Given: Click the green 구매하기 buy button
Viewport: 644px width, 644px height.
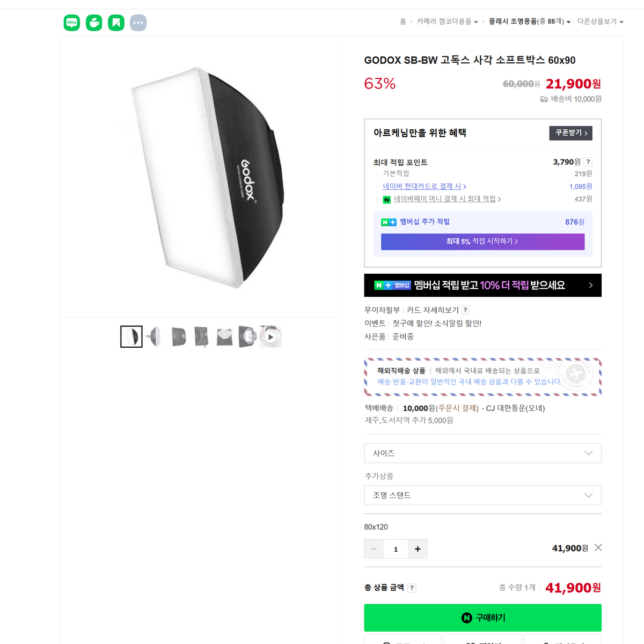Looking at the screenshot, I should click(482, 618).
